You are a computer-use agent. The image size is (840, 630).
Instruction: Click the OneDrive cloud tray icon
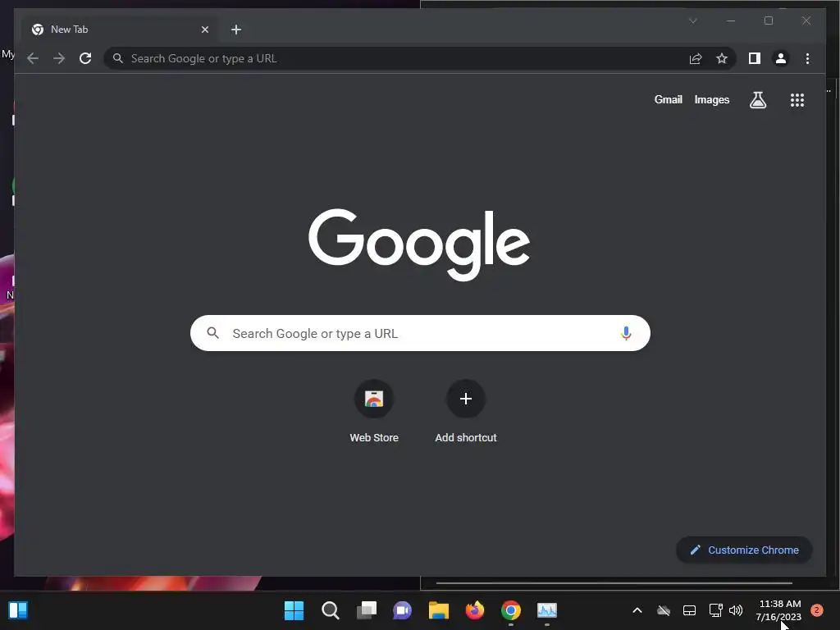tap(663, 610)
